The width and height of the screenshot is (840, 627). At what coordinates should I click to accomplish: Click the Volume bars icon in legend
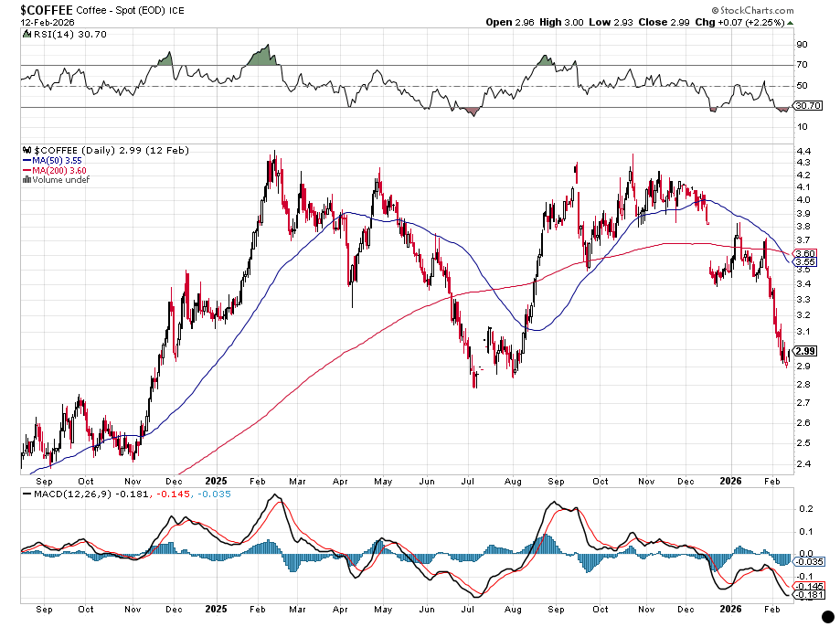pyautogui.click(x=25, y=179)
